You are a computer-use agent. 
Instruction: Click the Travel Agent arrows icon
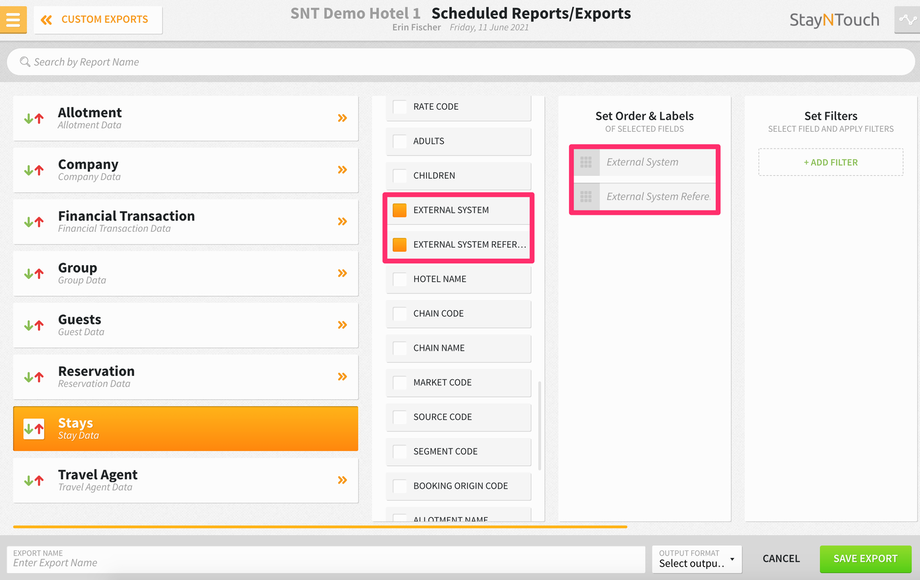[34, 480]
